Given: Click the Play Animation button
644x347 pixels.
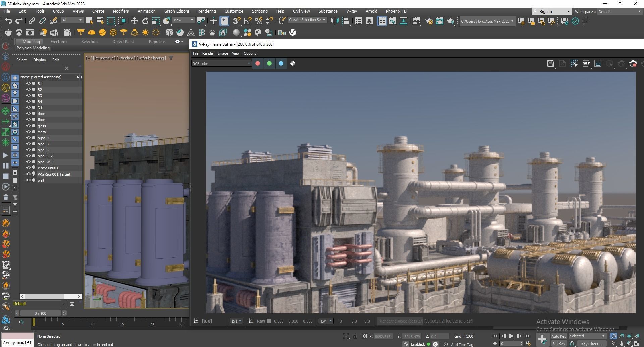Looking at the screenshot, I should [511, 336].
